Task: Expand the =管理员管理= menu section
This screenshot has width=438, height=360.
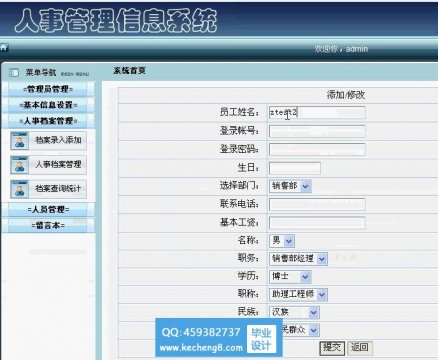Action: click(48, 89)
